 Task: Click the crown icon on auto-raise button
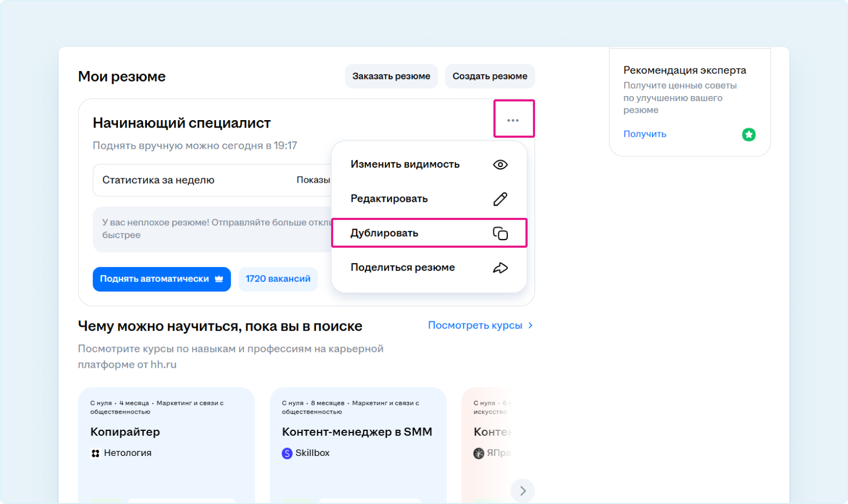(x=219, y=279)
